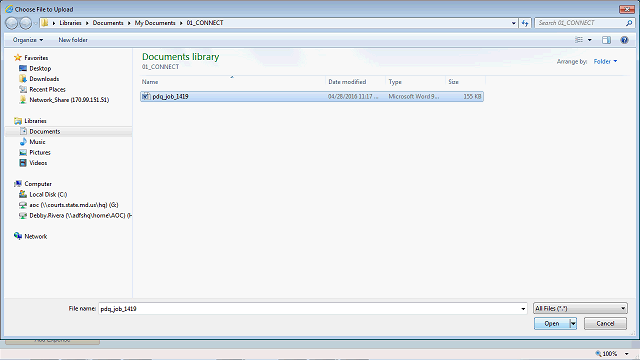This screenshot has height=360, width=640.
Task: Select Documents in the breadcrumb path
Action: (108, 23)
